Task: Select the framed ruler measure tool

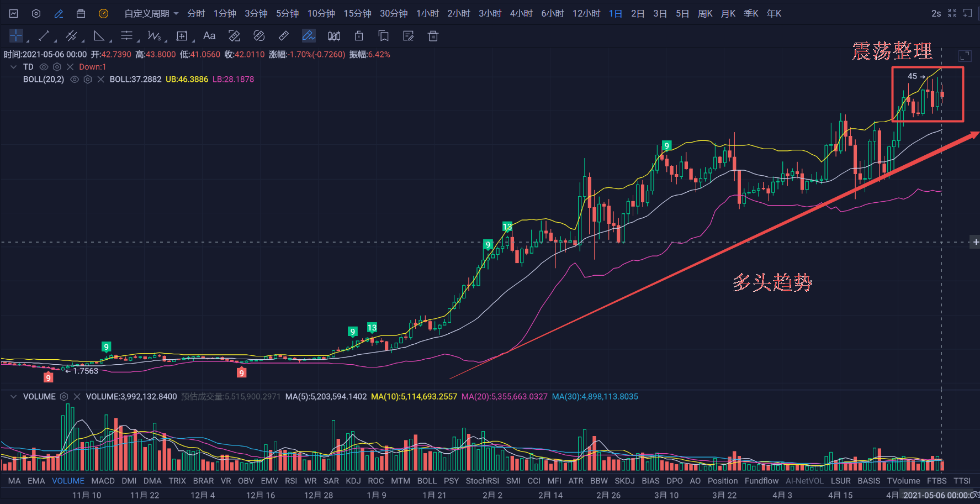Action: click(234, 36)
